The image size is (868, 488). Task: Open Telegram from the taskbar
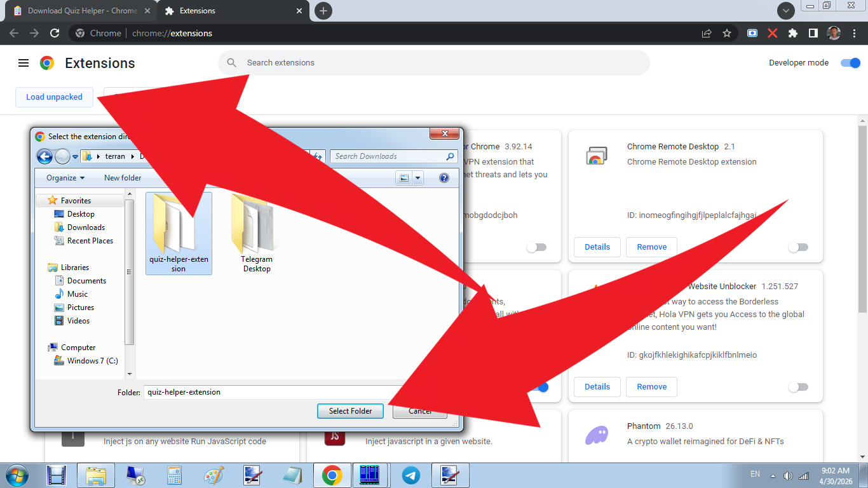coord(411,475)
